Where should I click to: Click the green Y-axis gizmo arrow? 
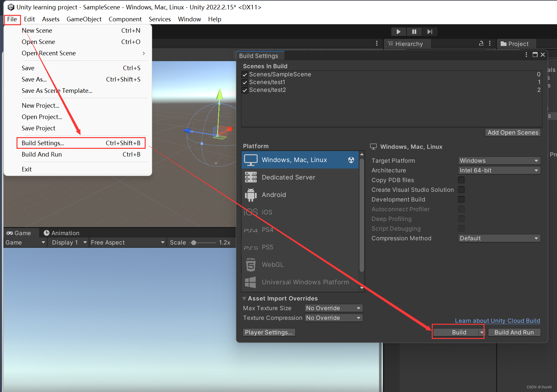(220, 94)
